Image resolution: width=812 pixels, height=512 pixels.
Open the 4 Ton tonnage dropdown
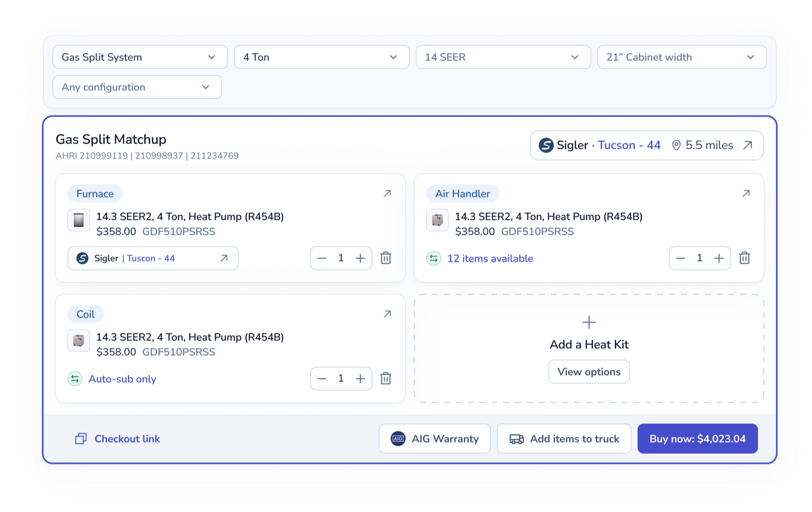pos(322,57)
